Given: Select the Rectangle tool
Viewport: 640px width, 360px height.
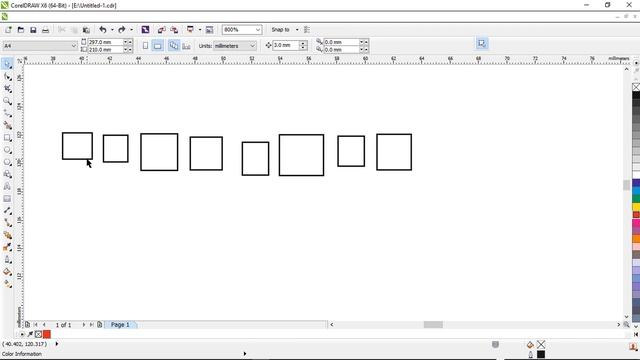Looking at the screenshot, I should (7, 138).
